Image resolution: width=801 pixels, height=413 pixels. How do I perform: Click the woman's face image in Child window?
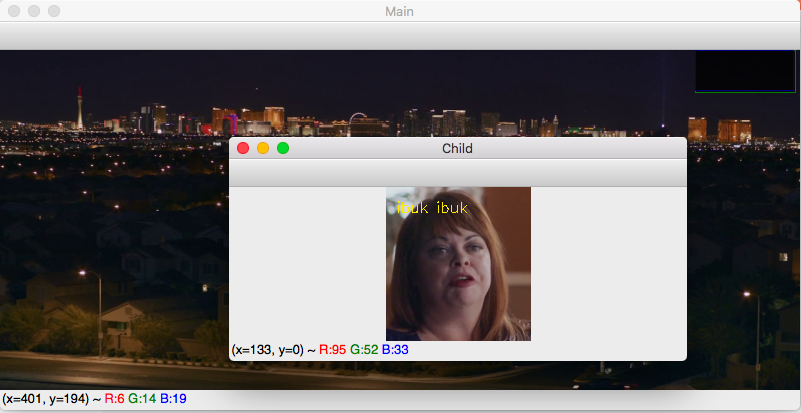tap(458, 264)
